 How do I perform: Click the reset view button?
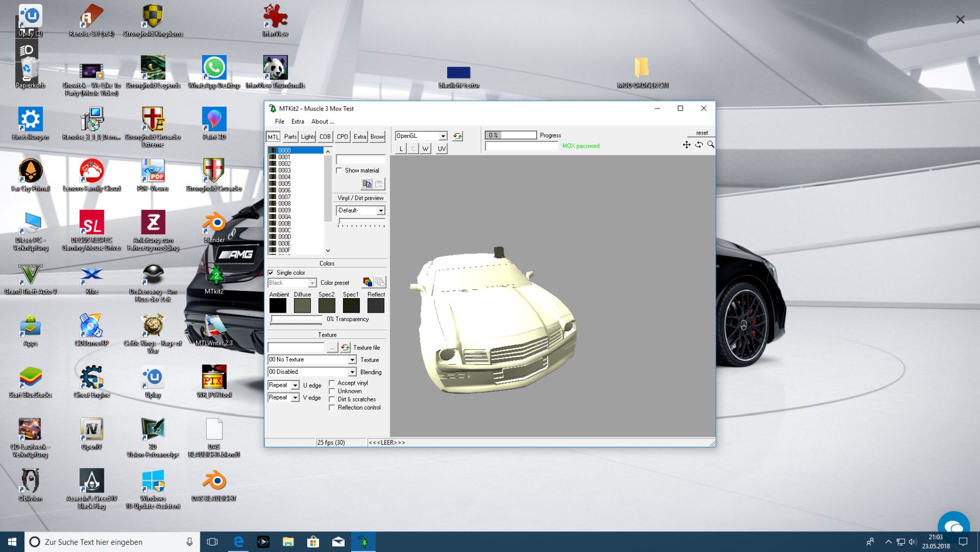click(702, 133)
